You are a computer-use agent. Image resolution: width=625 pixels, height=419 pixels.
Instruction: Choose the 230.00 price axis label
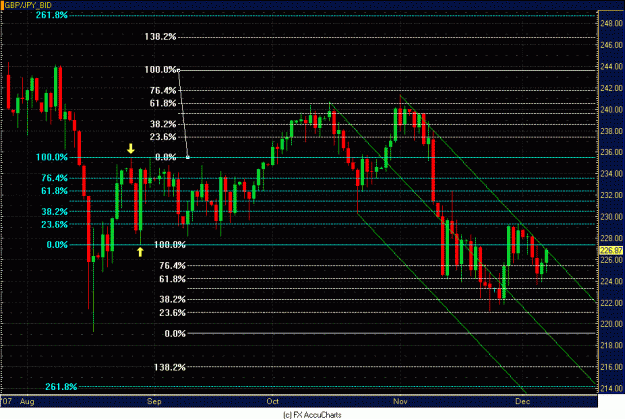(611, 216)
